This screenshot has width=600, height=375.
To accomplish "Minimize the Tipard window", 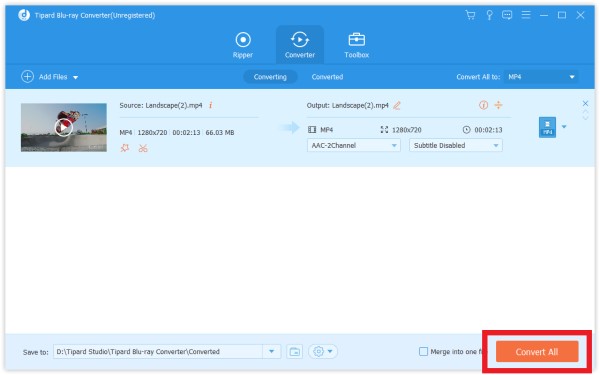I will (x=544, y=15).
